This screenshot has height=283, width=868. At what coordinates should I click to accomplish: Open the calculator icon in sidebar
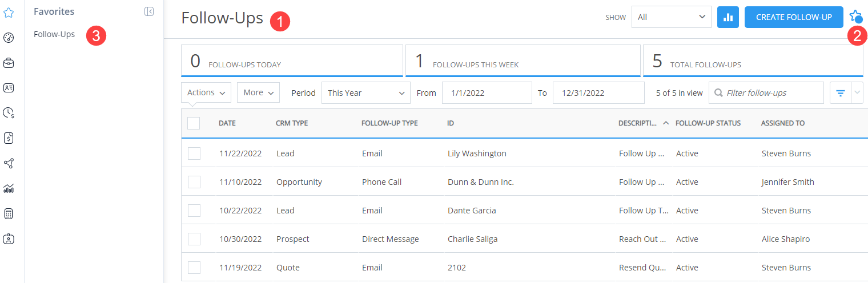click(9, 214)
